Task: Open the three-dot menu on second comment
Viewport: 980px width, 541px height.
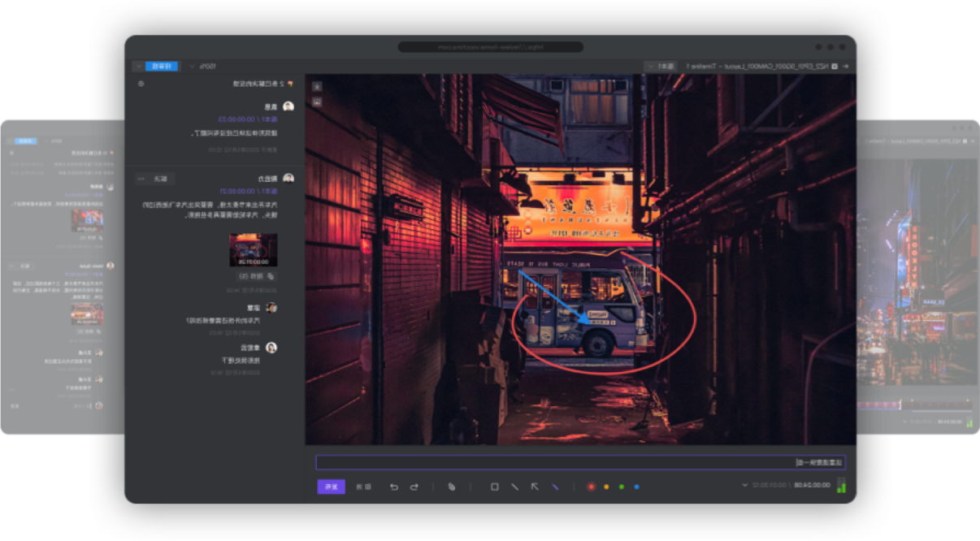Action: tap(141, 178)
